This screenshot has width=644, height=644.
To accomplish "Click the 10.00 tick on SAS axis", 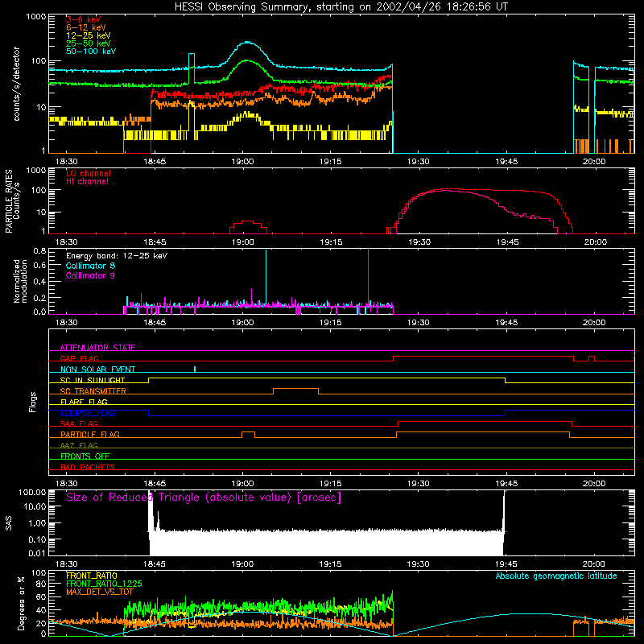I will (35, 506).
